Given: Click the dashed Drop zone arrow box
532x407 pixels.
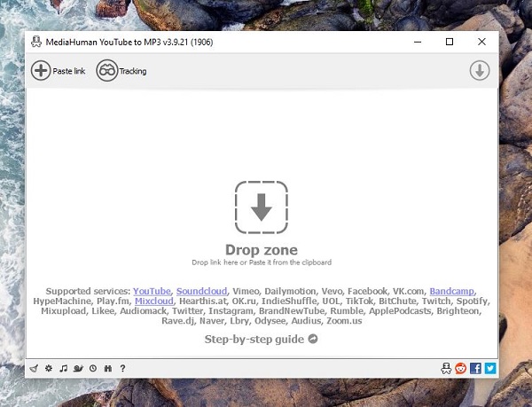Looking at the screenshot, I should click(262, 207).
